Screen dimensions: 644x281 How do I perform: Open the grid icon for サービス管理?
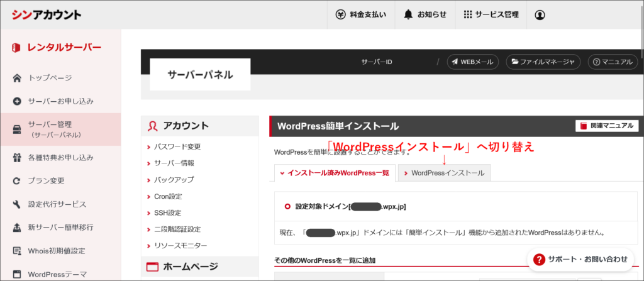pos(467,15)
